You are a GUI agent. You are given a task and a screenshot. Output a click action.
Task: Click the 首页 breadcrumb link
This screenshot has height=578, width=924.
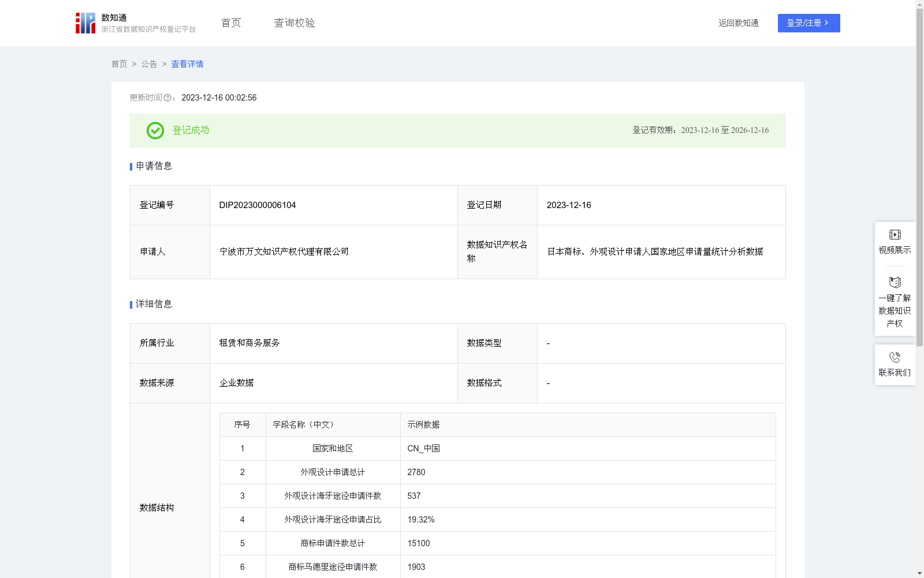119,64
